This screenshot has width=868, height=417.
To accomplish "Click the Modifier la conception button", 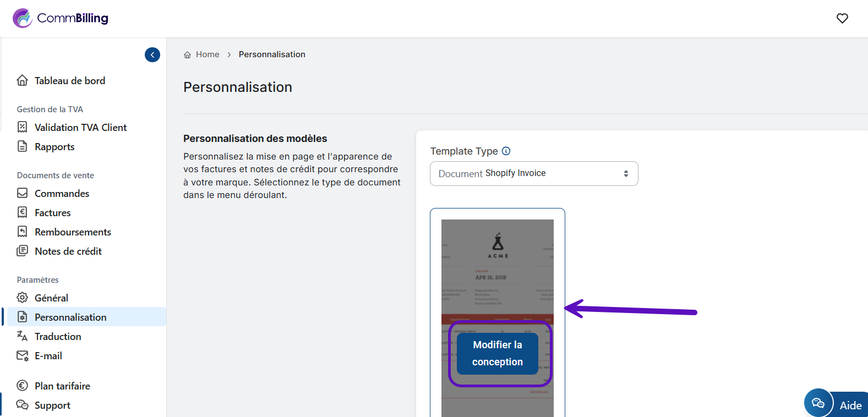I will pos(497,353).
